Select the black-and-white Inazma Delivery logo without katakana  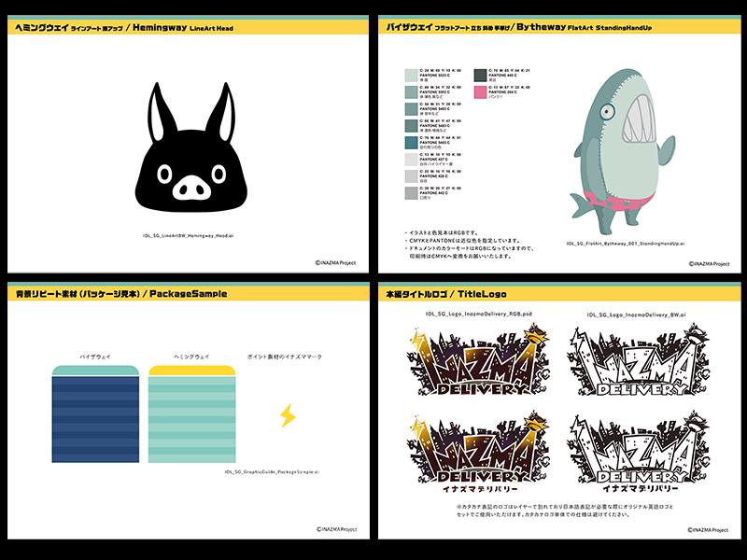[x=638, y=359]
